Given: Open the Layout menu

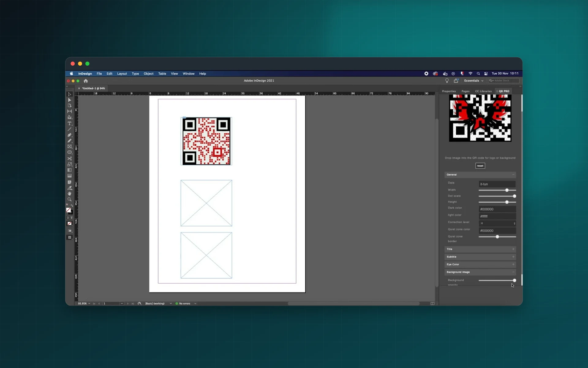Looking at the screenshot, I should coord(122,74).
